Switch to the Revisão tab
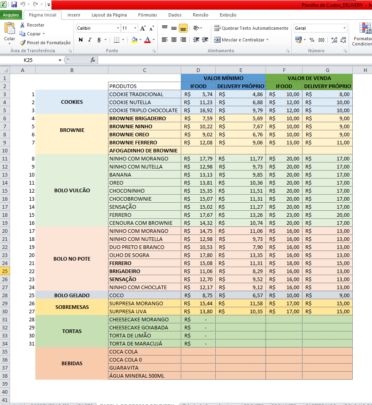Viewport: 372px width, 405px height. [x=200, y=15]
